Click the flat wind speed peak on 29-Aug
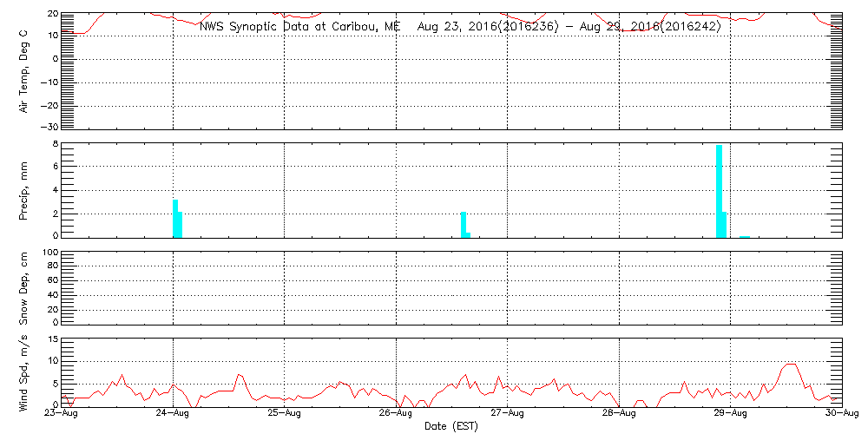 point(791,365)
